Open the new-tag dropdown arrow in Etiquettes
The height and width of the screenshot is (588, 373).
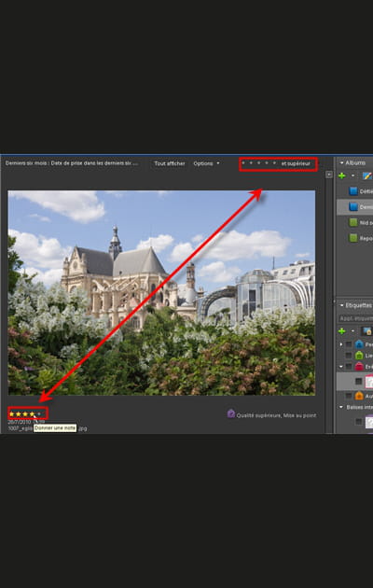click(x=352, y=331)
